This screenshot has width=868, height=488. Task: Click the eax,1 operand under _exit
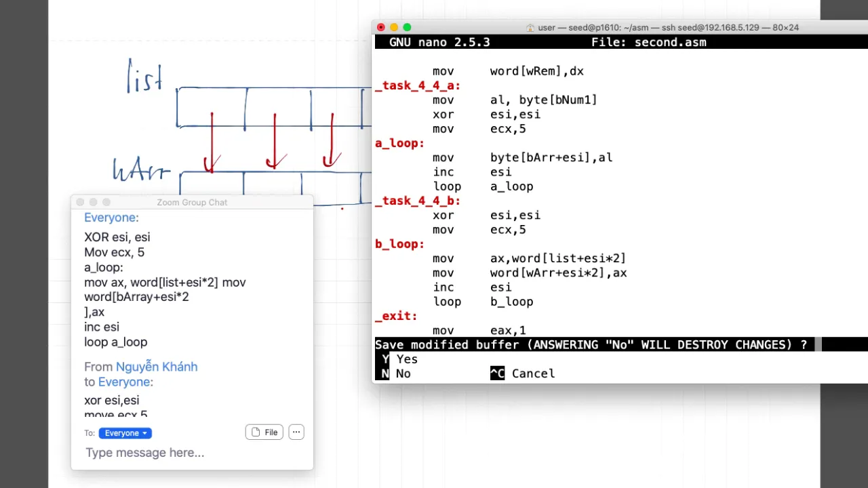[508, 330]
